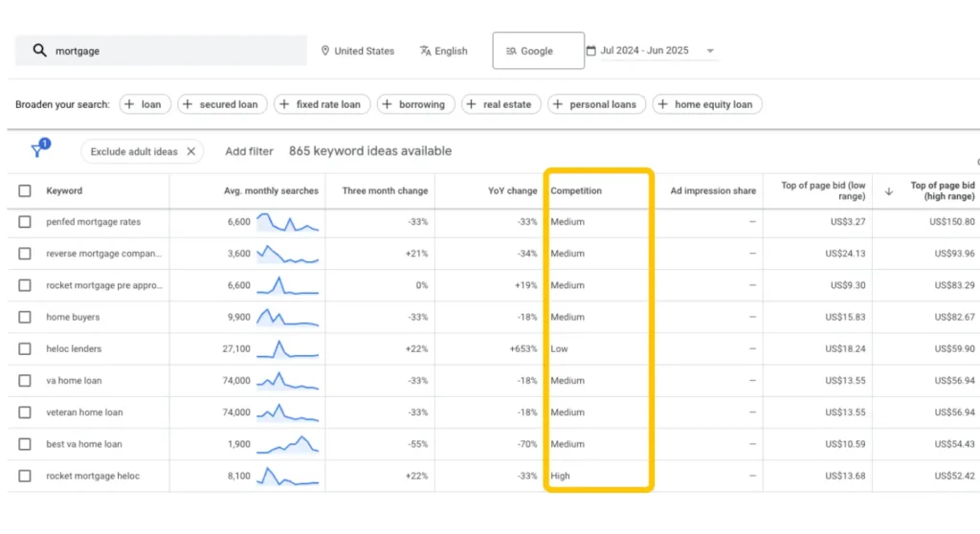Click 865 keyword ideas available text
Image resolution: width=980 pixels, height=534 pixels.
(x=370, y=151)
